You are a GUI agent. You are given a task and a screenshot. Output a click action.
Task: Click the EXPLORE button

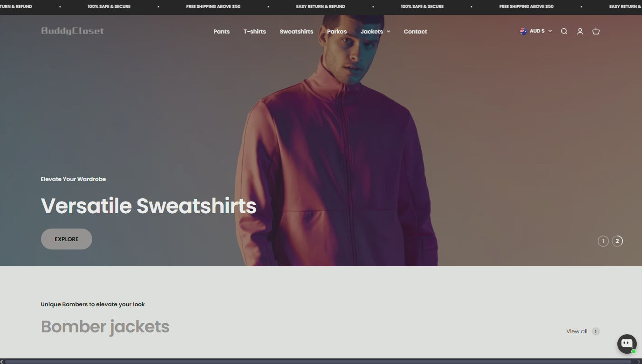coord(67,239)
